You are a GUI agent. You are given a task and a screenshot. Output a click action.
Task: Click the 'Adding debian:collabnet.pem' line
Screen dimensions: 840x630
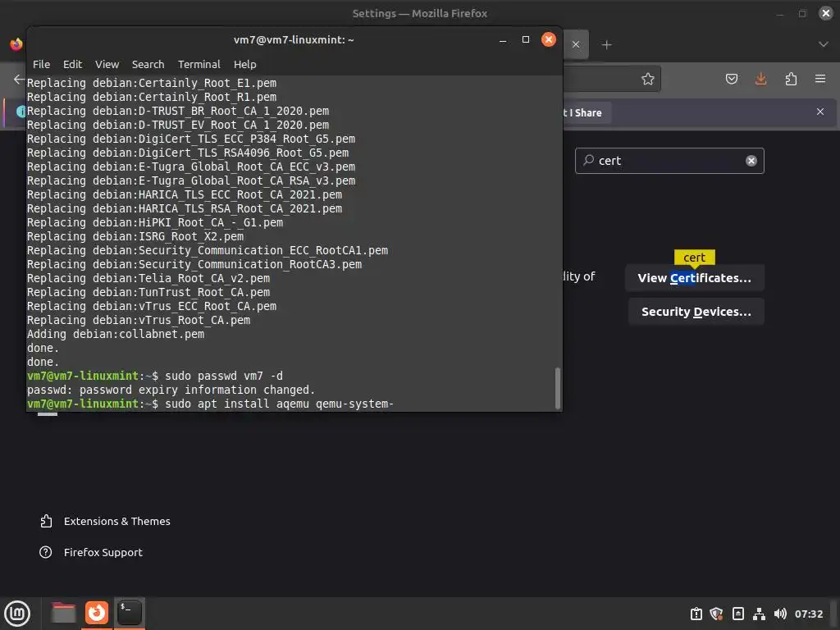click(x=116, y=335)
